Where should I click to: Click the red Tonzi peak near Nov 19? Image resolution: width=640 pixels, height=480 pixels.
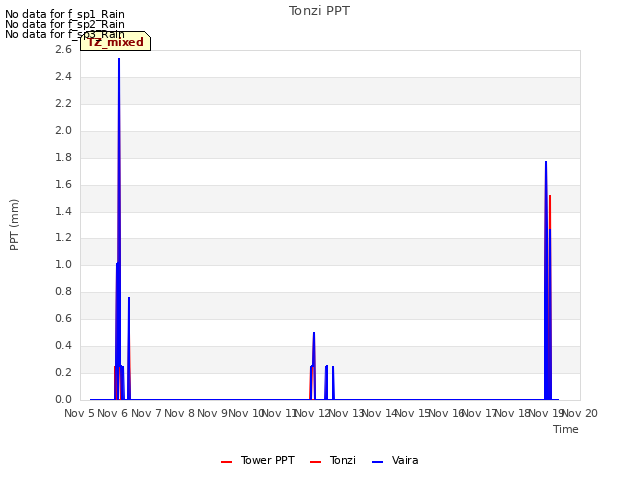[x=550, y=196]
